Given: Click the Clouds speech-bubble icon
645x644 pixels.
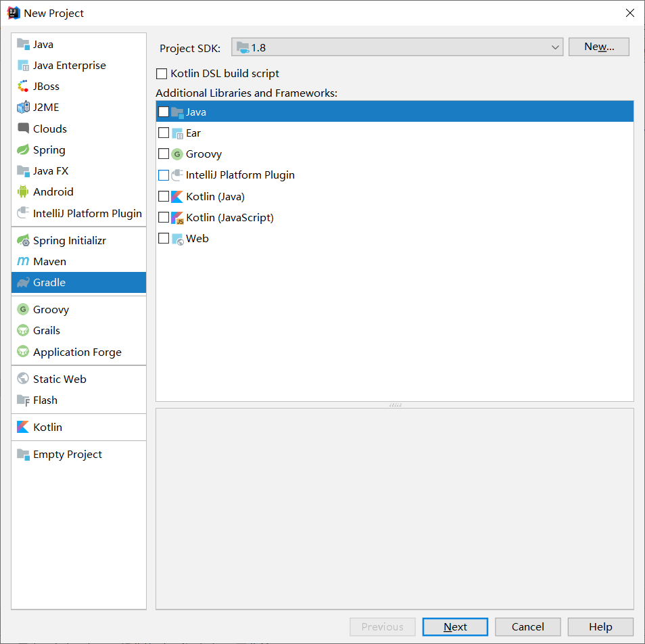Looking at the screenshot, I should point(23,129).
